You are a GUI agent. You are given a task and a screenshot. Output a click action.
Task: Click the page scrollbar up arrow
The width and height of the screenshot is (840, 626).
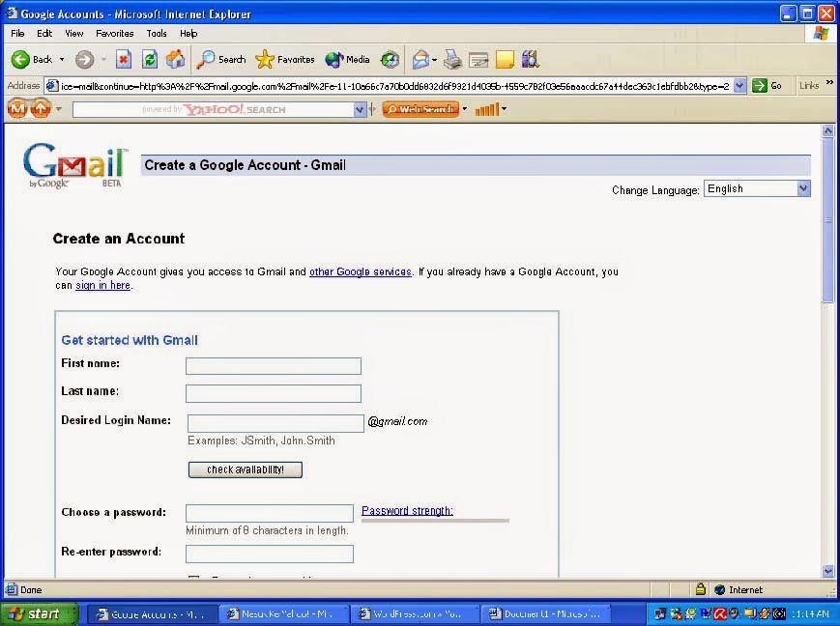(827, 130)
